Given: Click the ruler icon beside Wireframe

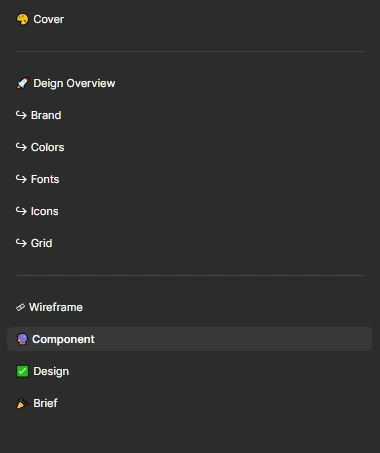Looking at the screenshot, I should (x=20, y=307).
